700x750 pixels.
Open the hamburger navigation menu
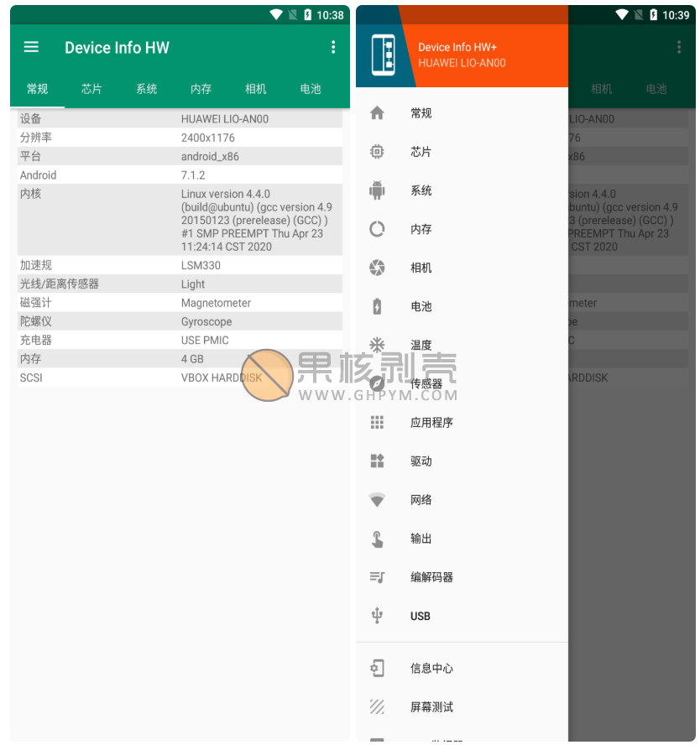(x=31, y=47)
